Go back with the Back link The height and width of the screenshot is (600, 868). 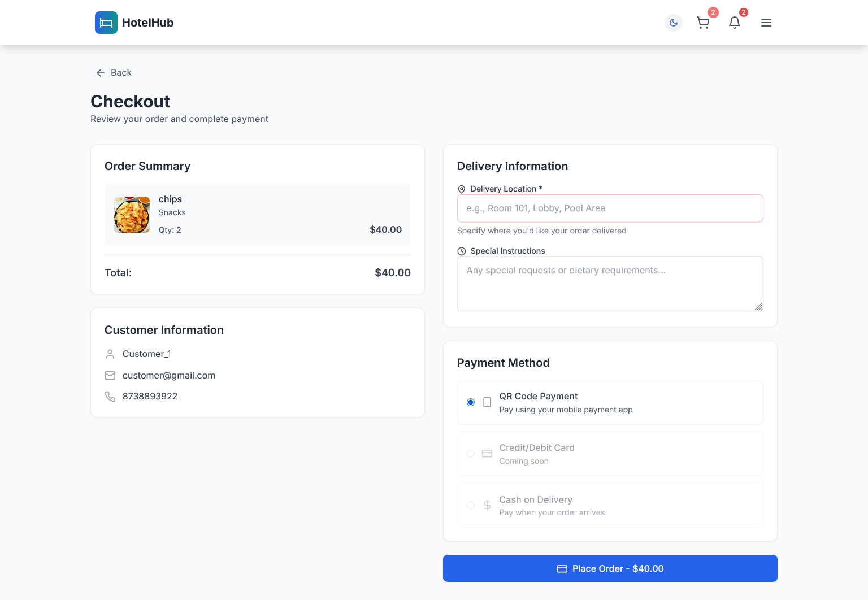pyautogui.click(x=114, y=73)
